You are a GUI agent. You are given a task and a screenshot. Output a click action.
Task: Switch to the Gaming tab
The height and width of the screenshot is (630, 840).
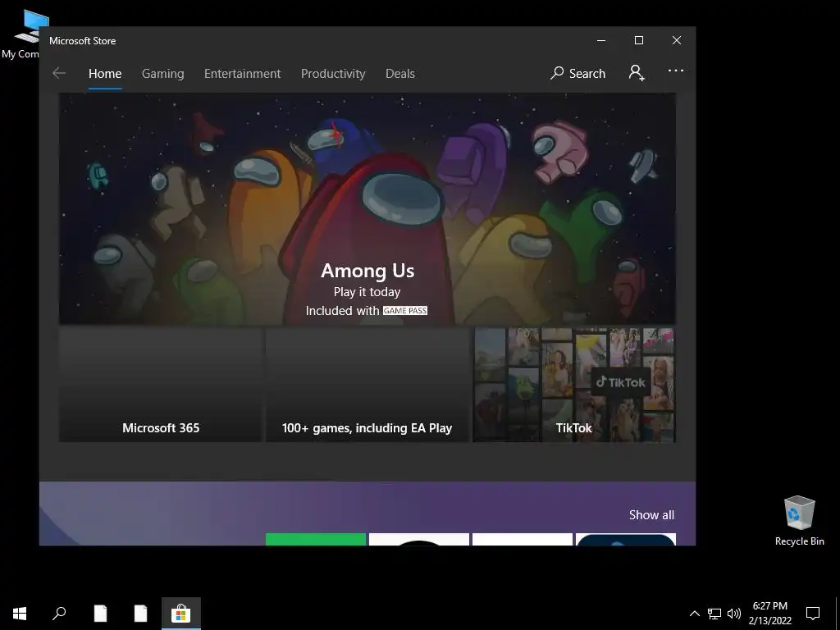(163, 73)
